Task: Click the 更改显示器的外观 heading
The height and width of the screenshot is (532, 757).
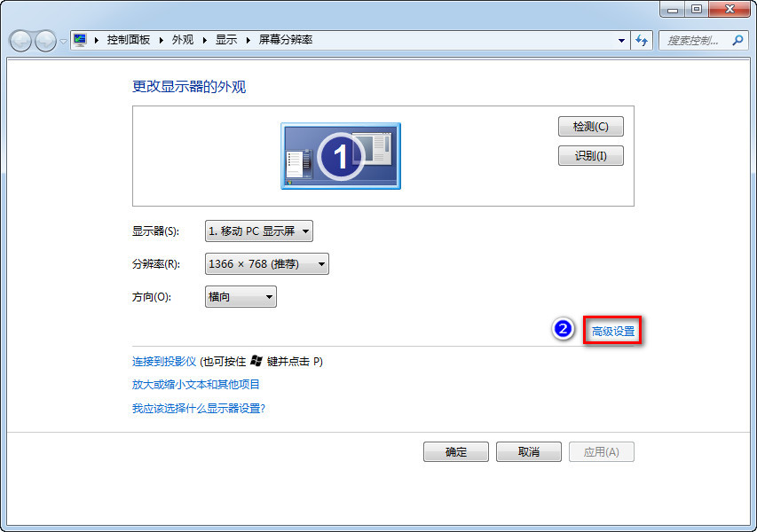Action: 189,87
